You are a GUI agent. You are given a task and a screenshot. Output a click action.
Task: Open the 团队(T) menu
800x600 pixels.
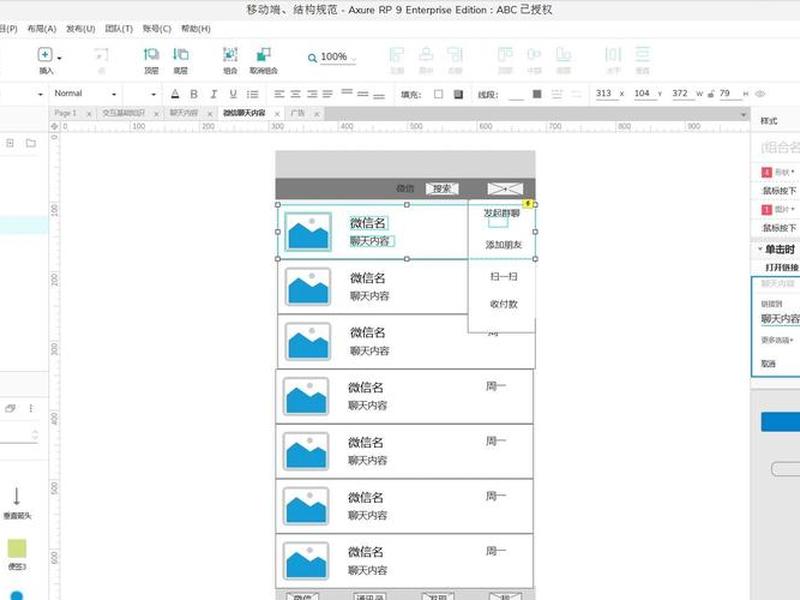point(119,29)
